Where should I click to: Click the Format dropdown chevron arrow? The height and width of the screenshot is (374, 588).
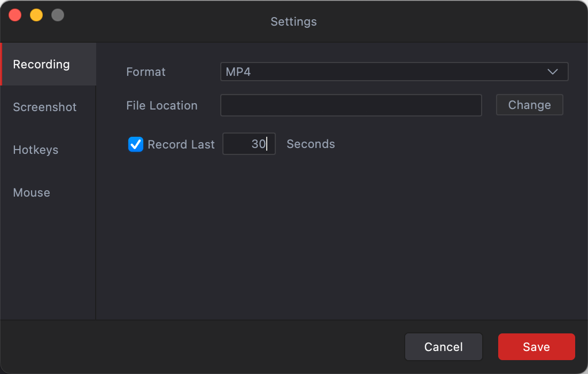coord(553,72)
